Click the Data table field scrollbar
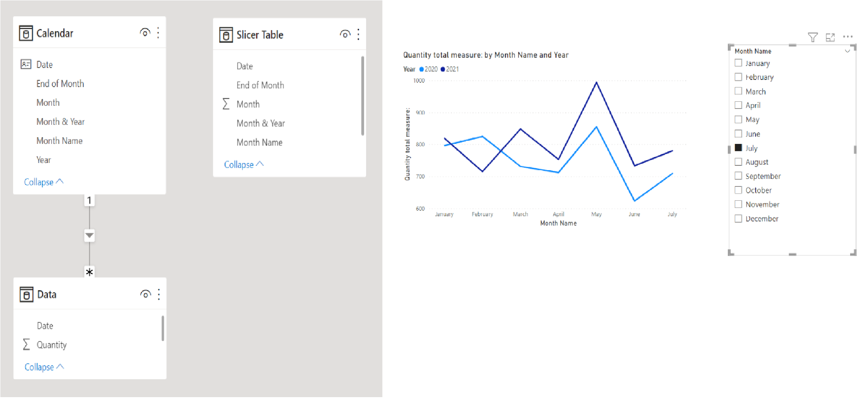 (x=163, y=328)
